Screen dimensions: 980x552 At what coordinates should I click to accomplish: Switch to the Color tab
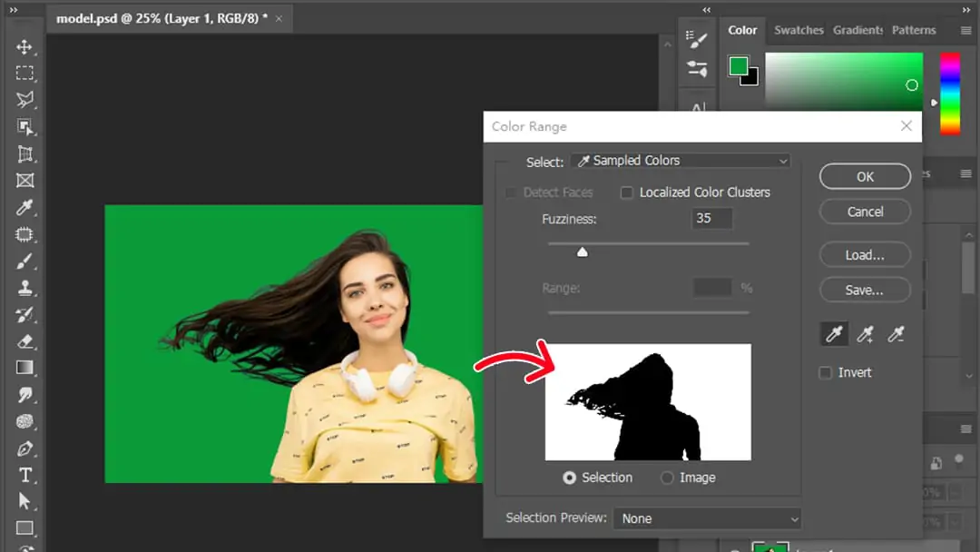click(742, 30)
